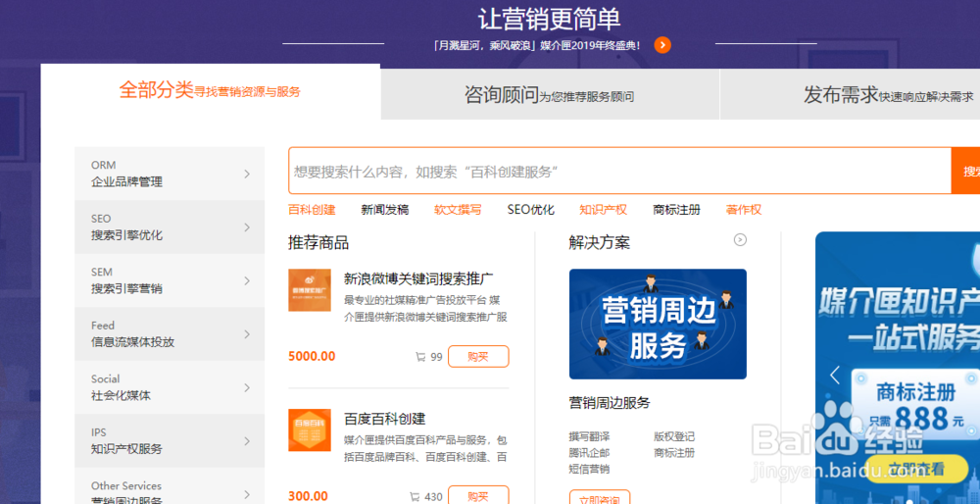Click the 著作权 hot keyword

pos(744,210)
